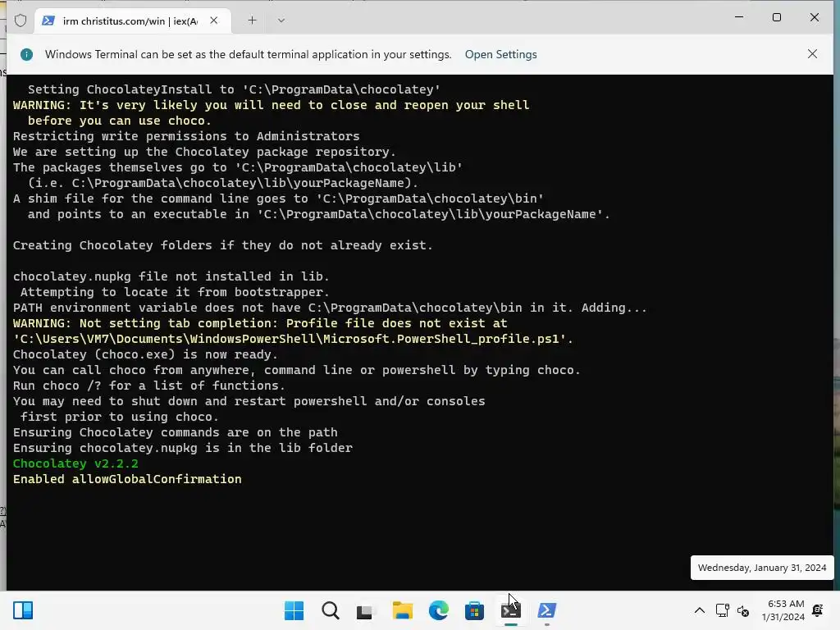Switch to PowerShell taskbar icon
Screen dimensions: 840x630
(x=547, y=610)
